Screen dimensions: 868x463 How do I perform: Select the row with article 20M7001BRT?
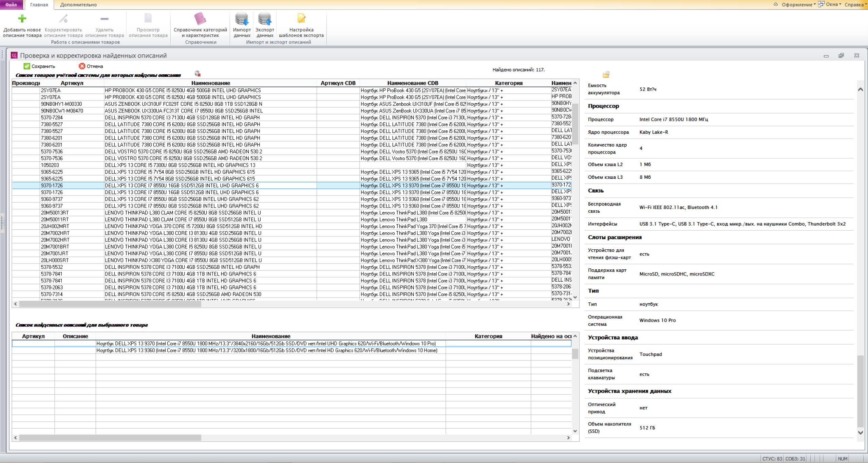[x=292, y=247]
